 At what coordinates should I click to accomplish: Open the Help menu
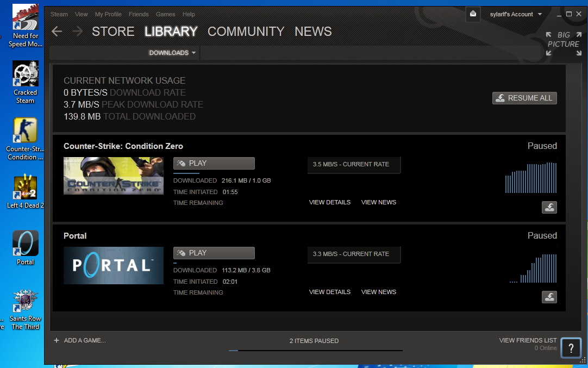click(189, 14)
